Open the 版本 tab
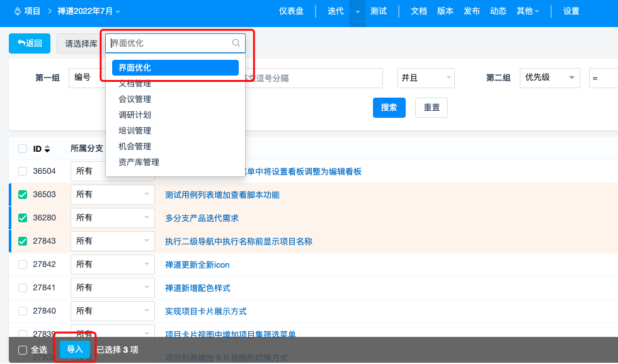The width and height of the screenshot is (618, 364). (445, 11)
